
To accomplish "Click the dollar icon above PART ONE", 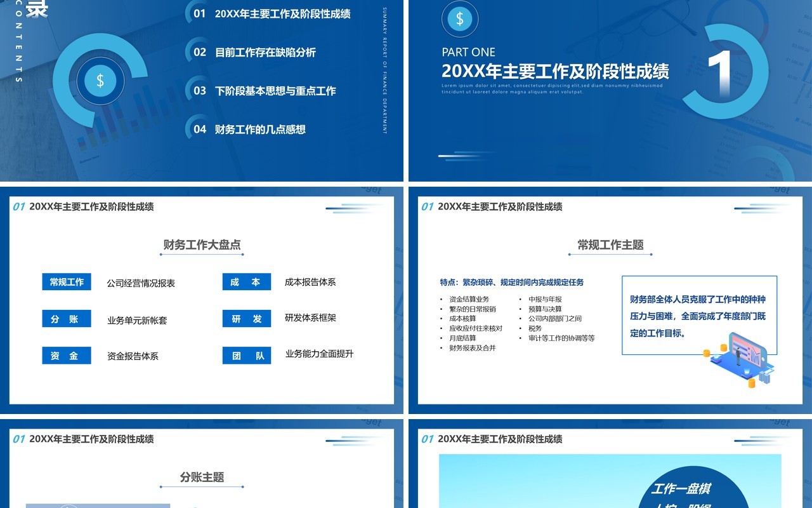I will [460, 19].
